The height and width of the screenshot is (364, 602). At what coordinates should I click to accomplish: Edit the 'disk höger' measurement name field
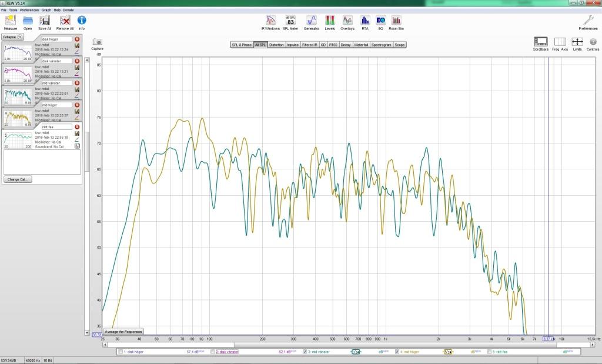pos(56,39)
